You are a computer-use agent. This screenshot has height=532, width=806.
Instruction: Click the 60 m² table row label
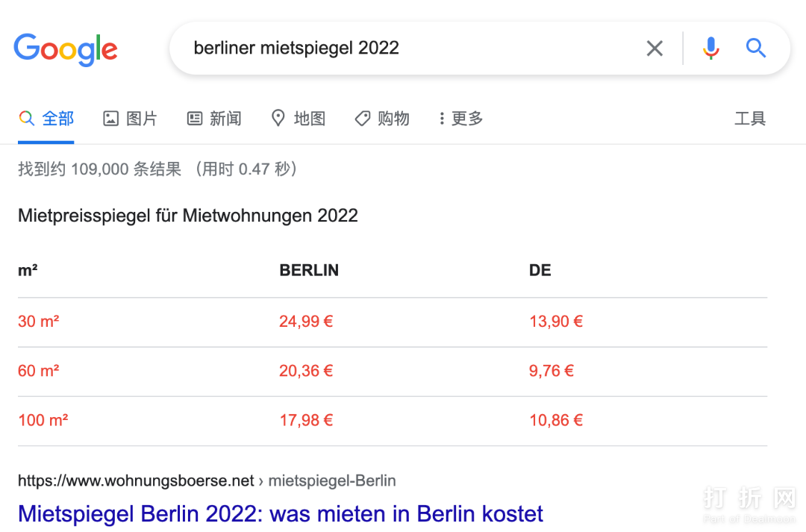click(x=39, y=371)
